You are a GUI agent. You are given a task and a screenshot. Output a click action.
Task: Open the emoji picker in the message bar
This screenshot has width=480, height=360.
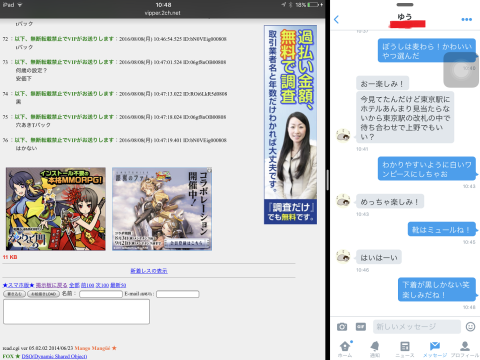[x=470, y=327]
